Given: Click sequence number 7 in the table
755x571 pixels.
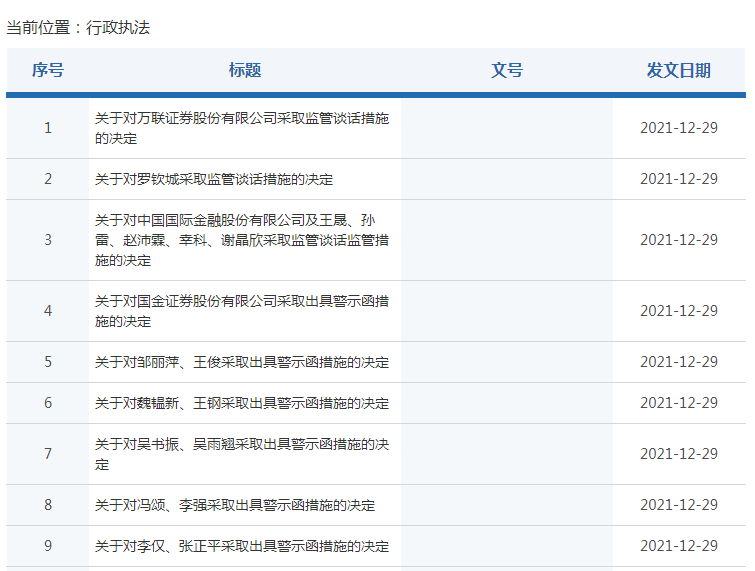Looking at the screenshot, I should point(47,454).
